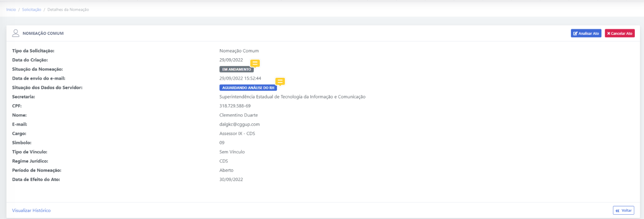
Task: Click the Nome label
Action: coord(19,115)
